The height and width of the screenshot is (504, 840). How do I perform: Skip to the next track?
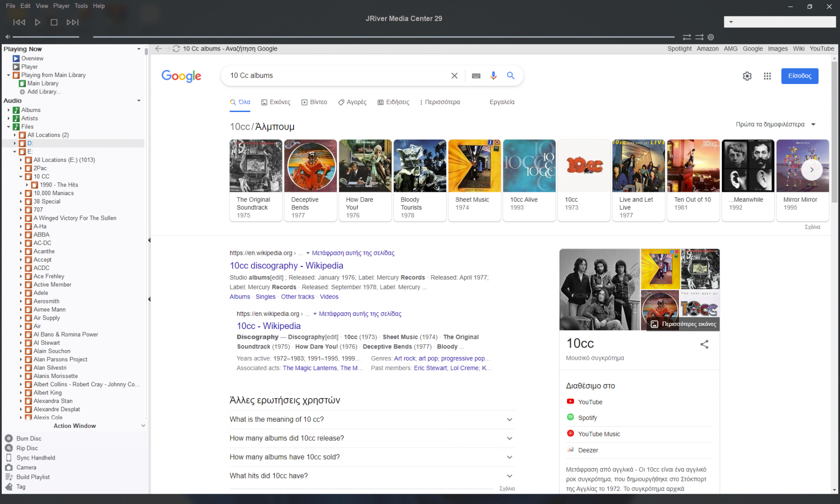[x=72, y=22]
